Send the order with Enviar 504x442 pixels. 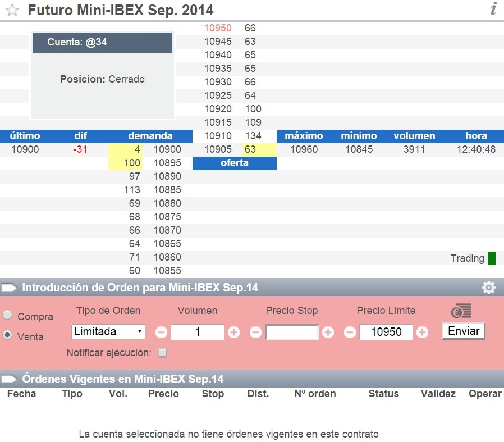click(464, 331)
